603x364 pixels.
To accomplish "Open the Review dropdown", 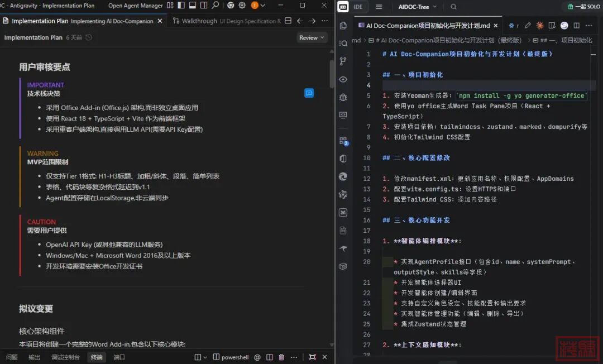I will click(x=311, y=37).
